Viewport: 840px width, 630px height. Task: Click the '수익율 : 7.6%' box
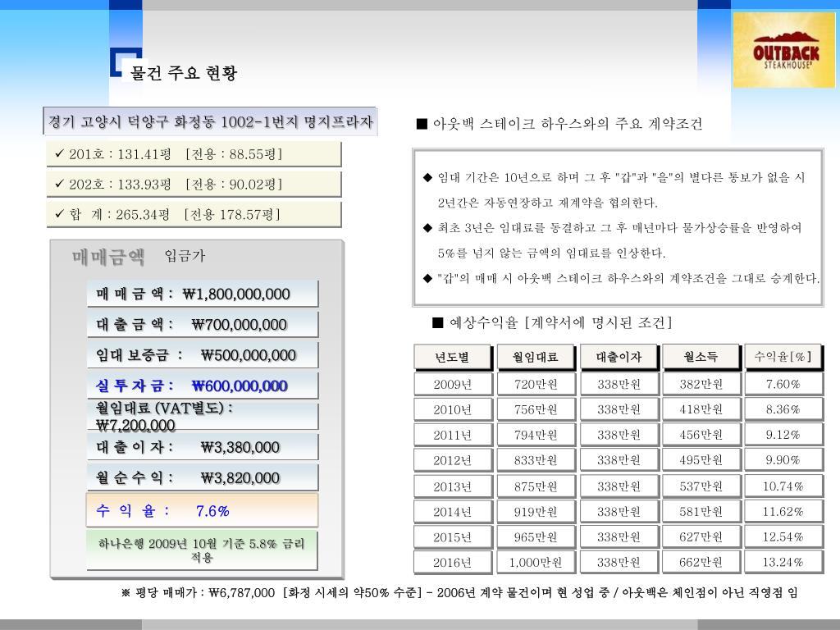(x=202, y=510)
